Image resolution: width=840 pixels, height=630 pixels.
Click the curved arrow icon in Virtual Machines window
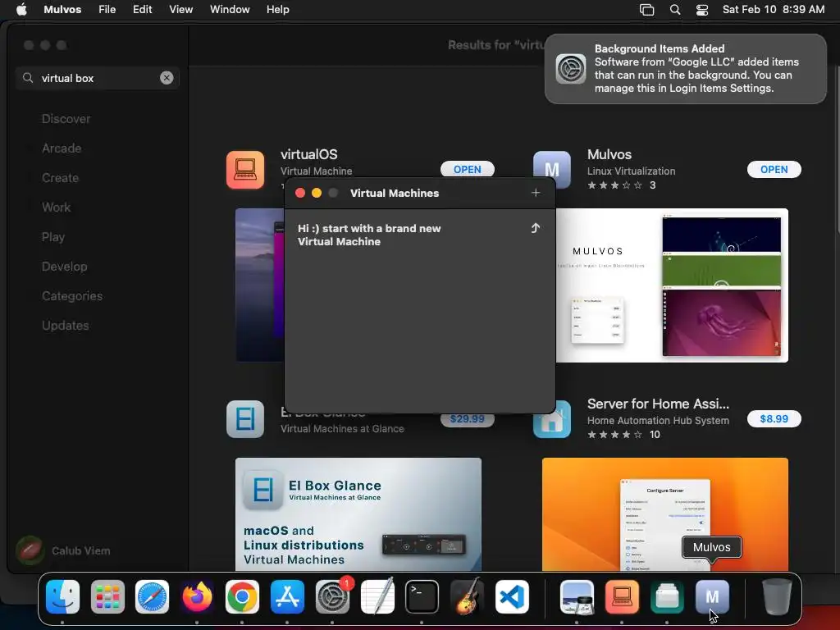point(535,228)
